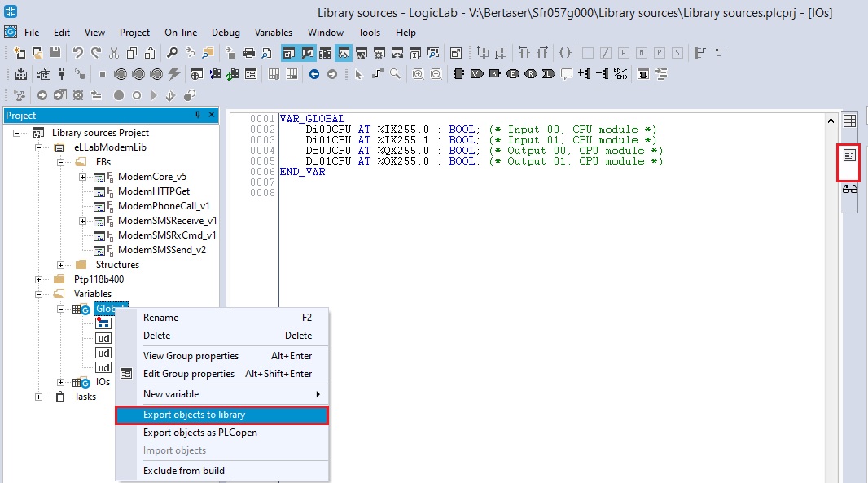The height and width of the screenshot is (483, 868).
Task: Open the Debug menu
Action: (226, 32)
